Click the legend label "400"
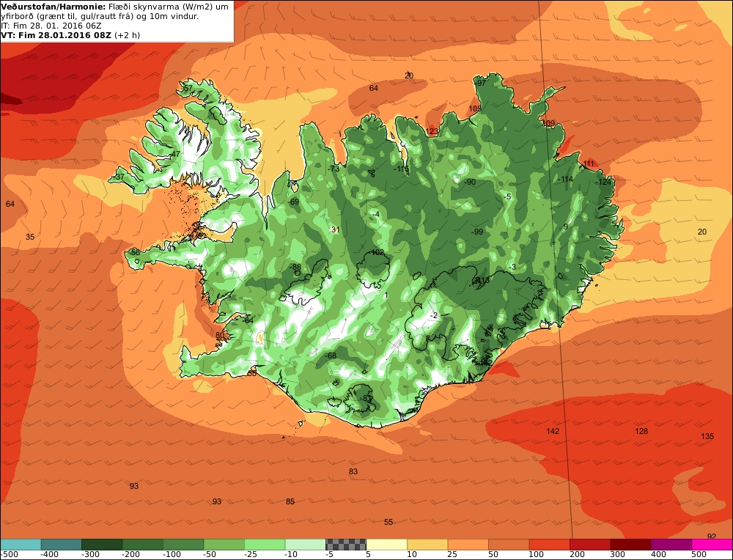The width and height of the screenshot is (733, 560). coord(658,554)
